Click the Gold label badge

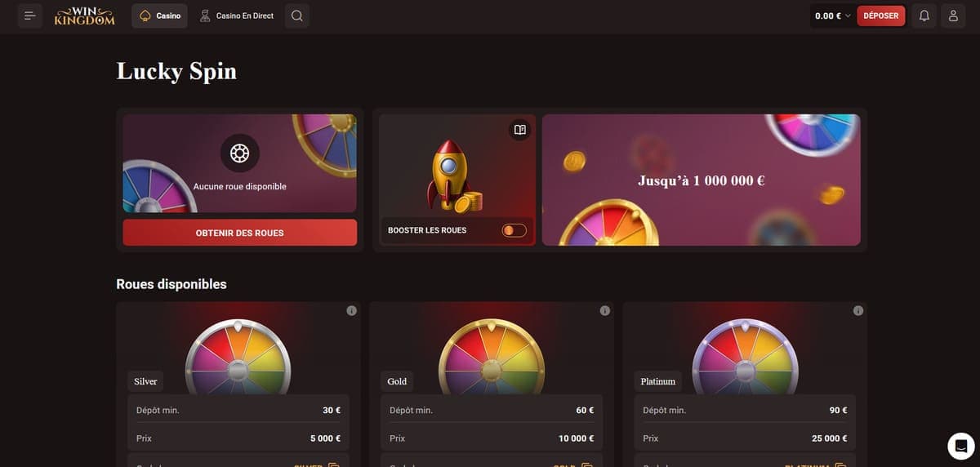point(397,381)
